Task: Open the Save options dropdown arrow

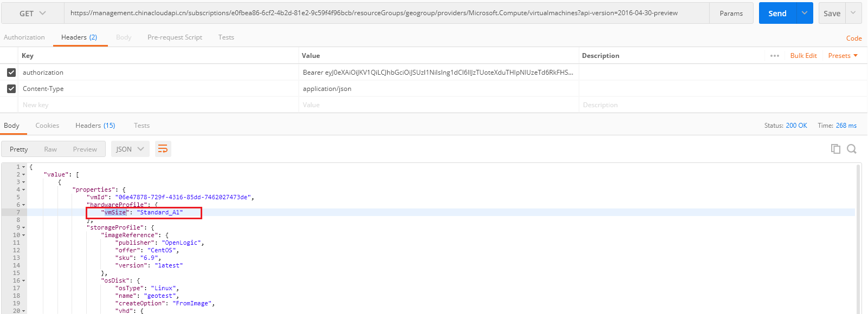Action: [853, 13]
